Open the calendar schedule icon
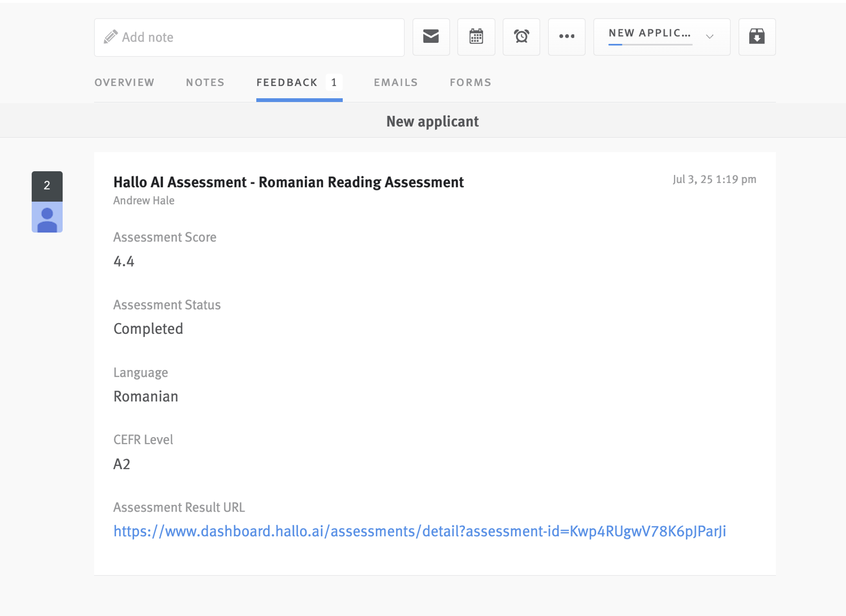This screenshot has height=616, width=846. click(x=476, y=37)
